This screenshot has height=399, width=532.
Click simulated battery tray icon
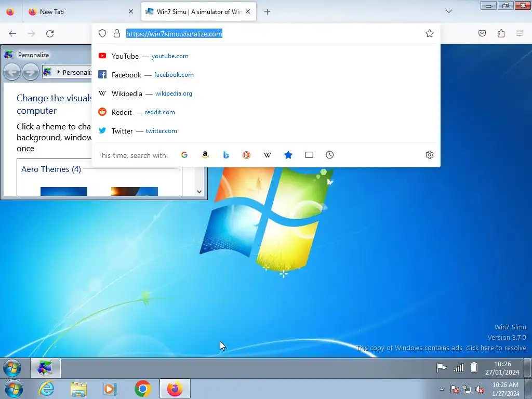coord(474,367)
